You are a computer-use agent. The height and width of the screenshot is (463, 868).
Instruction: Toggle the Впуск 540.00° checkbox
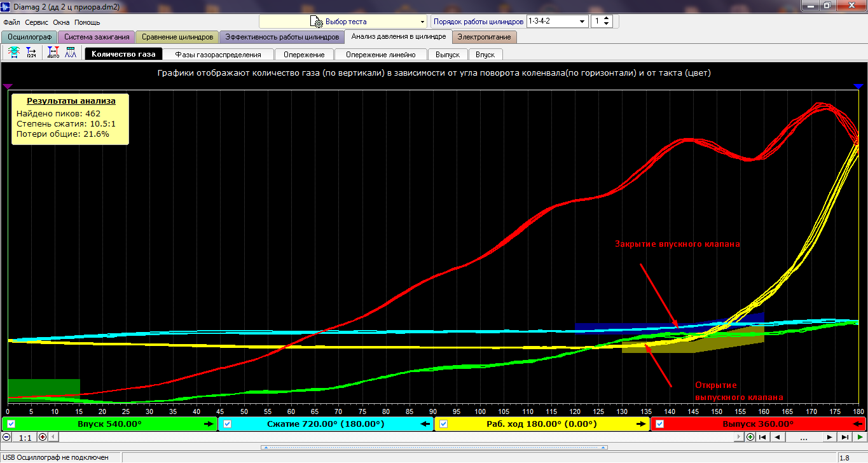[x=11, y=424]
